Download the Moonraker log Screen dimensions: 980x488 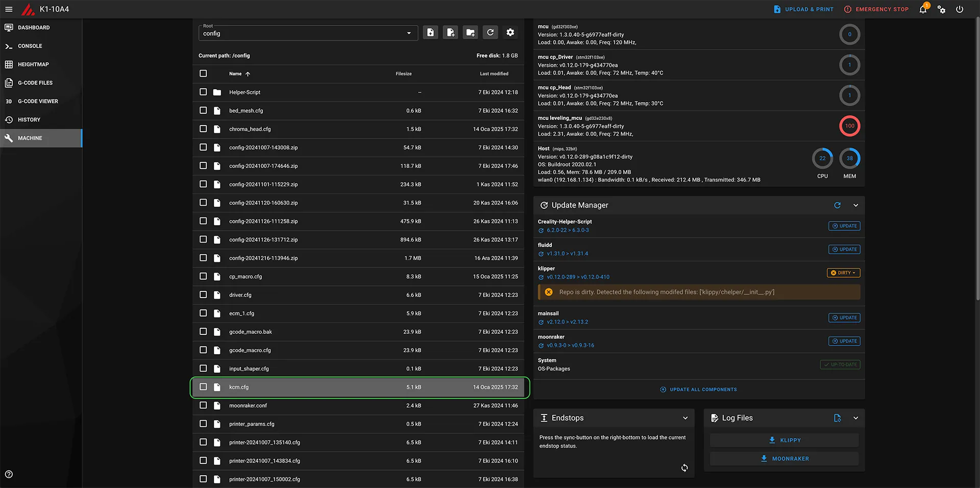point(785,458)
